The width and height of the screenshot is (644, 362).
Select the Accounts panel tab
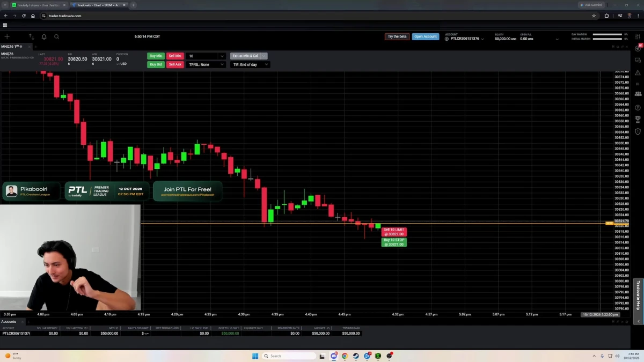[9, 321]
